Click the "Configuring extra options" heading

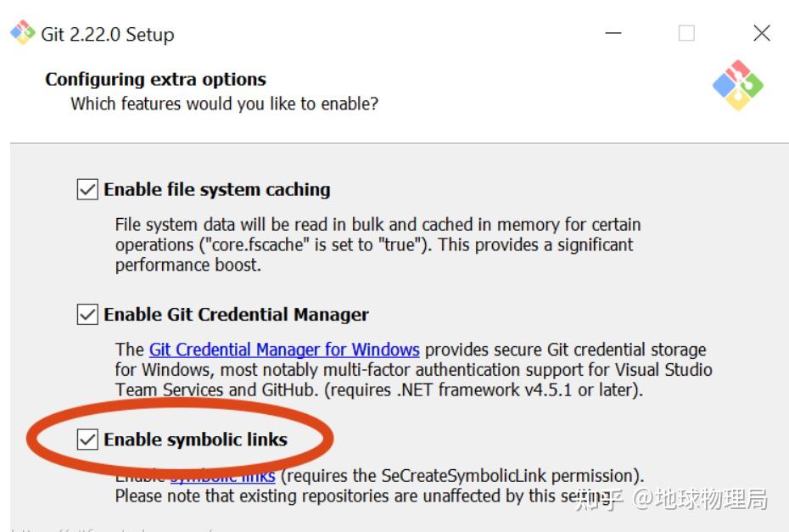tap(155, 80)
